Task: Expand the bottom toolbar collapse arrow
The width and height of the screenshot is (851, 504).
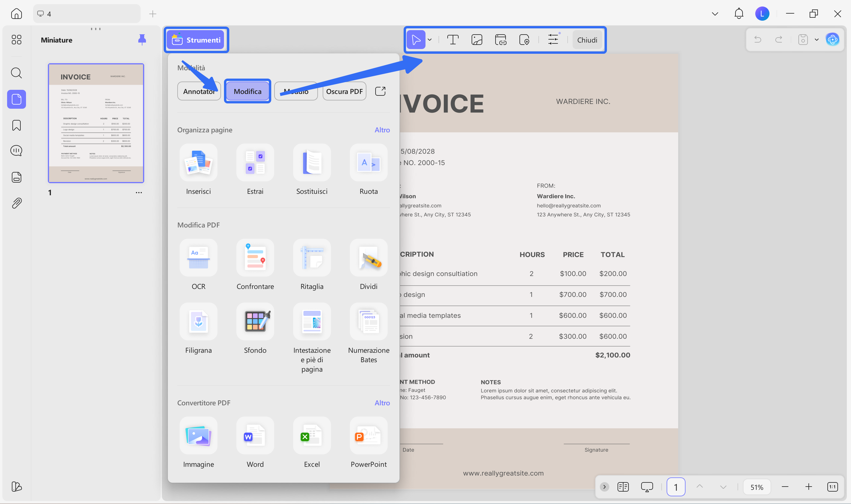Action: (605, 487)
